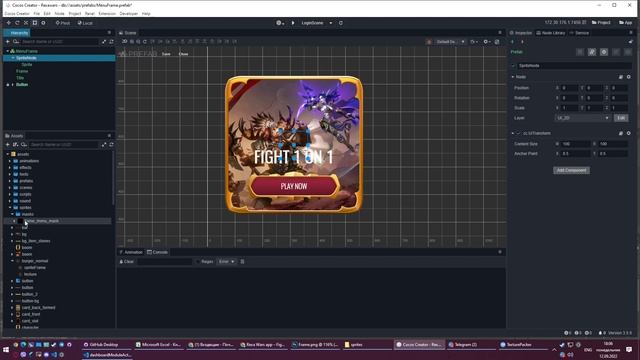Open the Project menu

click(75, 13)
